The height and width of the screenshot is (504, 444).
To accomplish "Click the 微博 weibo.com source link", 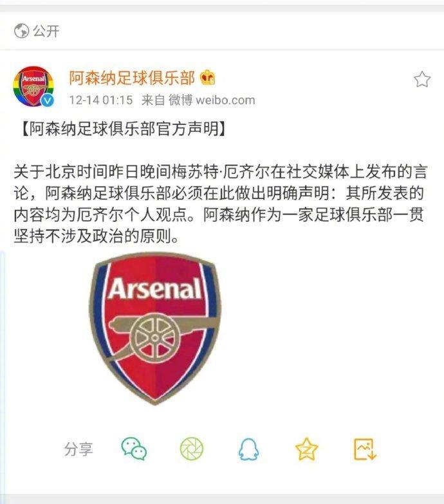I will pos(212,100).
